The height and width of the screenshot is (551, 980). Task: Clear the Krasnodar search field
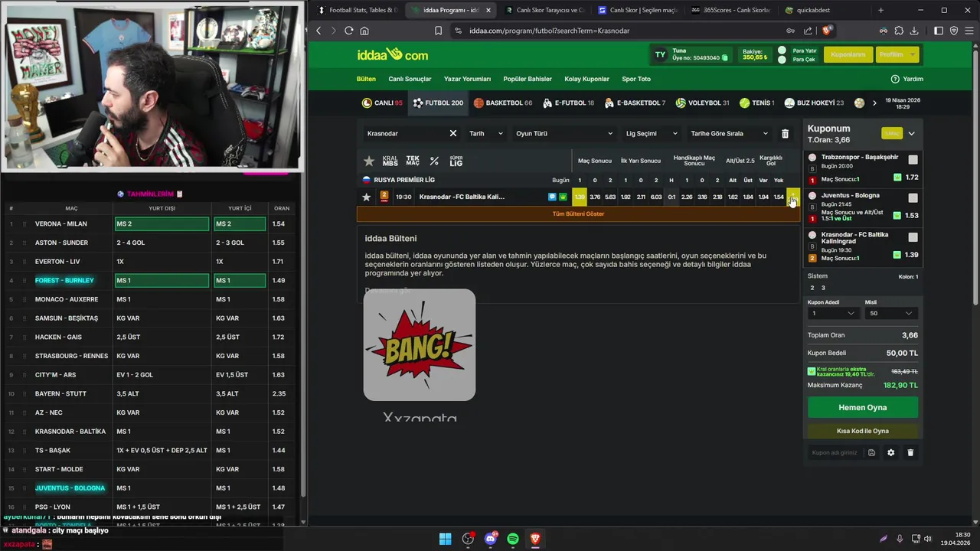[x=452, y=133]
